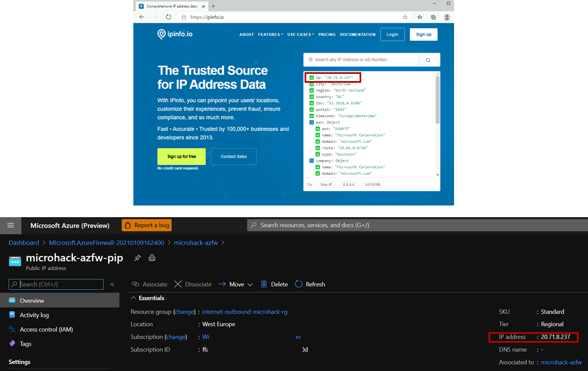This screenshot has width=588, height=371.
Task: Change the resource group via change link
Action: click(184, 312)
